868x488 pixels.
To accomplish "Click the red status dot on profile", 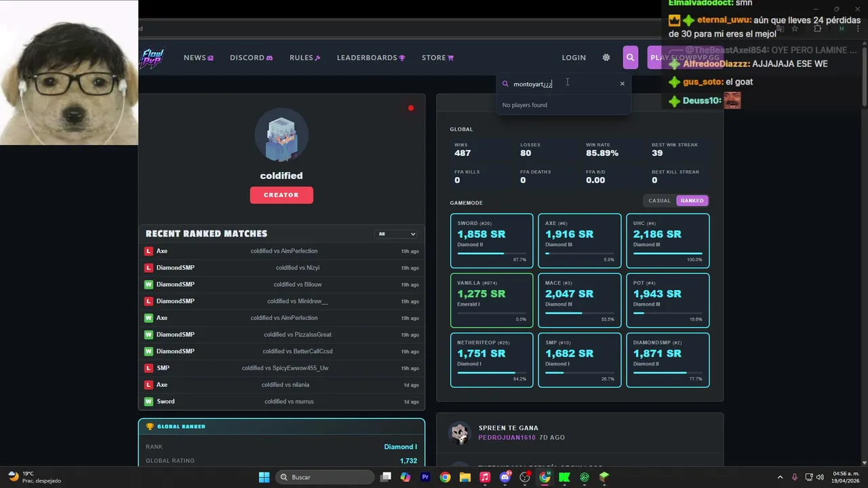I will [411, 108].
